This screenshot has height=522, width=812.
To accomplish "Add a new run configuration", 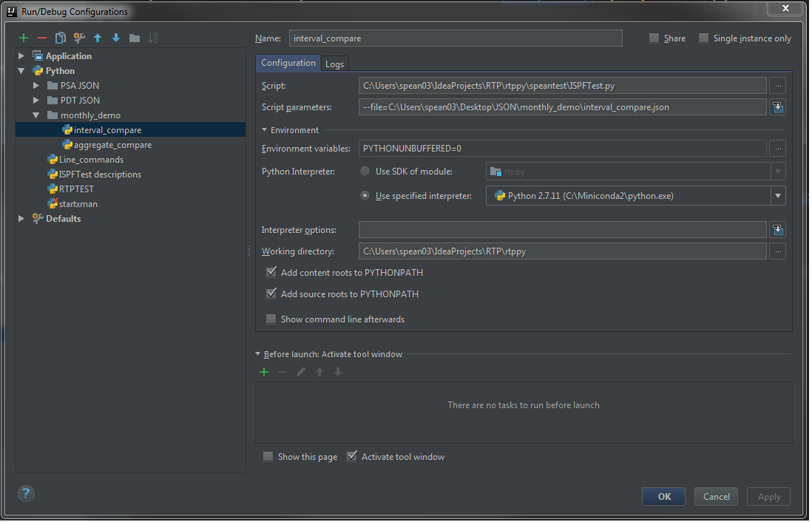I will pyautogui.click(x=24, y=38).
